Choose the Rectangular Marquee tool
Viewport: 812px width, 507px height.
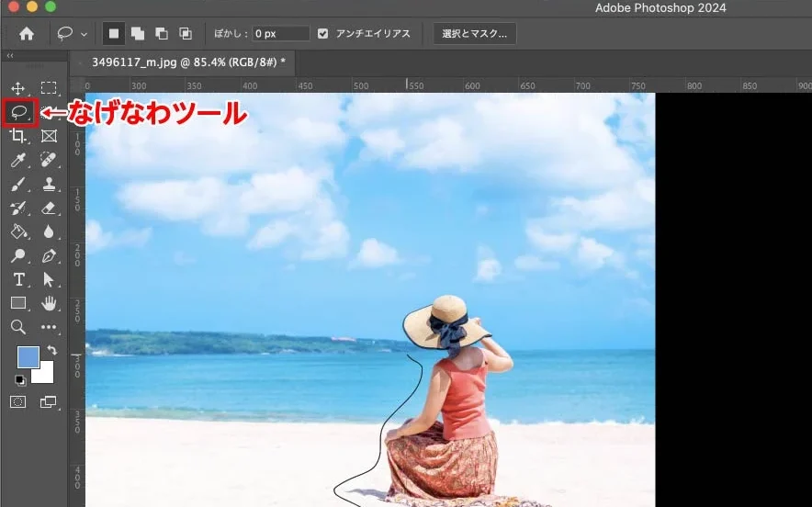tap(49, 88)
